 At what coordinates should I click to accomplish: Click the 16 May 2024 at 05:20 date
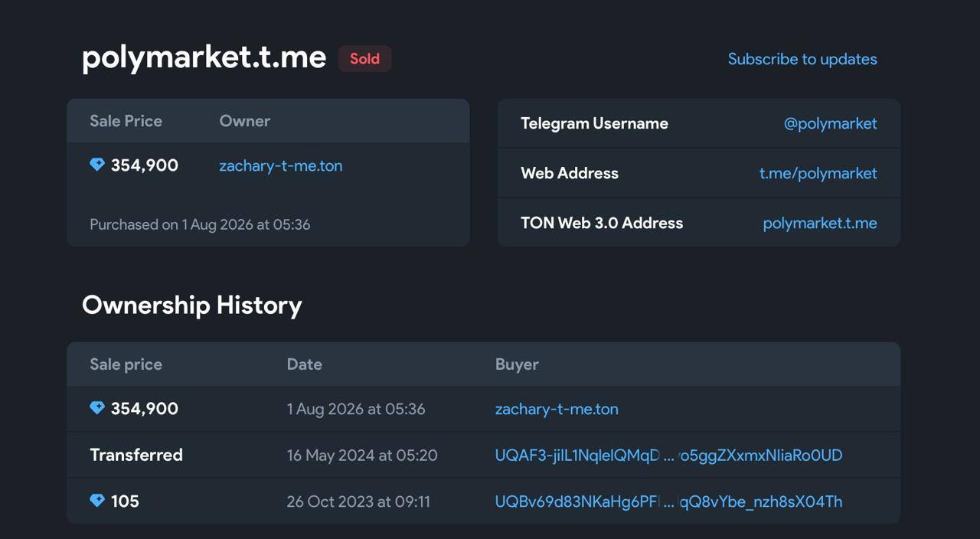362,456
